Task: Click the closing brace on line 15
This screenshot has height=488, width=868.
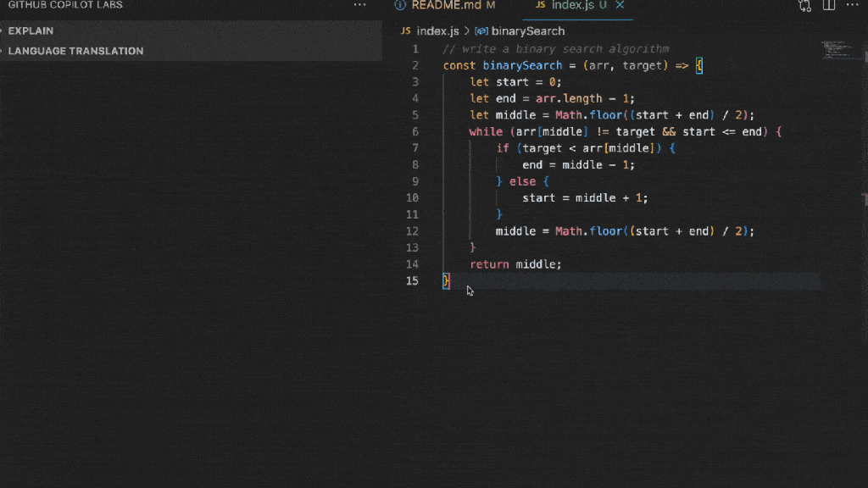Action: click(446, 280)
